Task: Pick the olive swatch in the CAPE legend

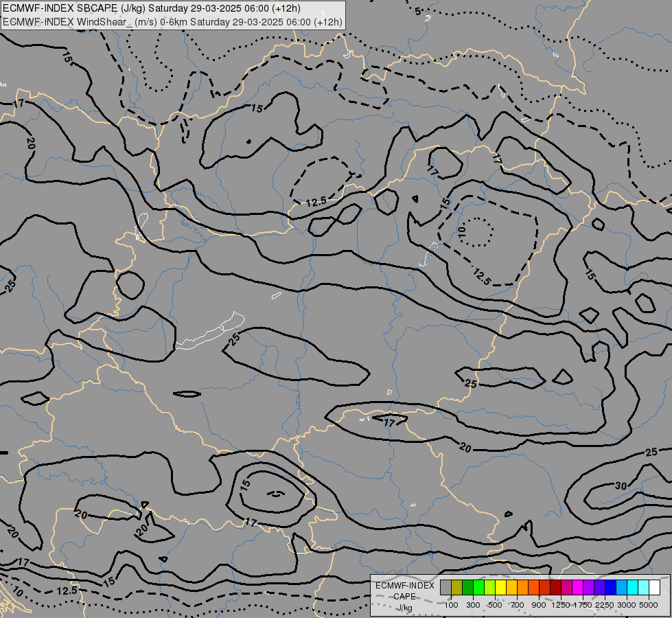Action: click(x=457, y=588)
